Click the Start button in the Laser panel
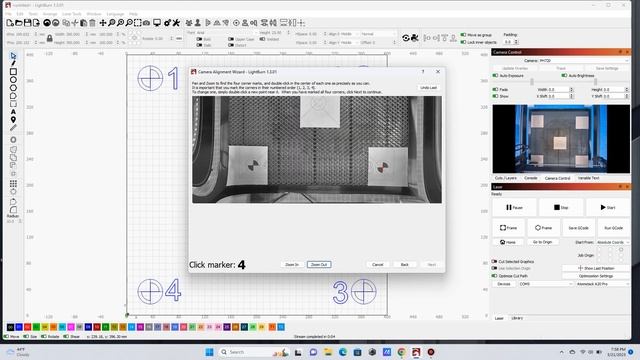Viewport: 640px width, 360px height. coord(608,207)
